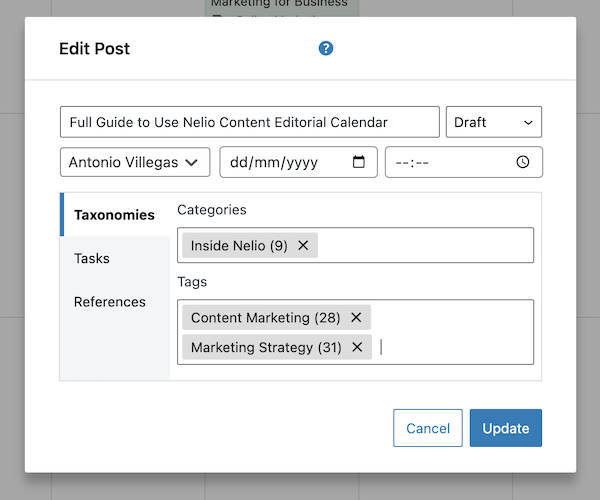Image resolution: width=600 pixels, height=500 pixels.
Task: Open the Antonio Villegas author dropdown
Action: 135,162
